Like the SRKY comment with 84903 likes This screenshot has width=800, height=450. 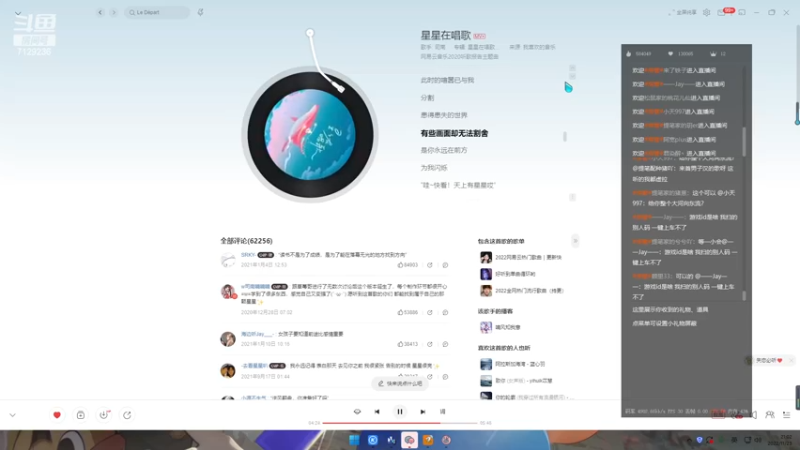point(408,265)
